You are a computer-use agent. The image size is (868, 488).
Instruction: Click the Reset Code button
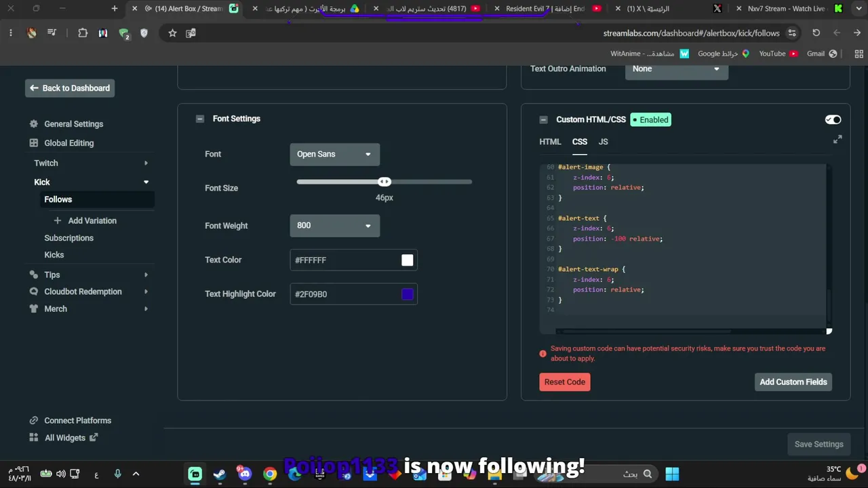[565, 382]
